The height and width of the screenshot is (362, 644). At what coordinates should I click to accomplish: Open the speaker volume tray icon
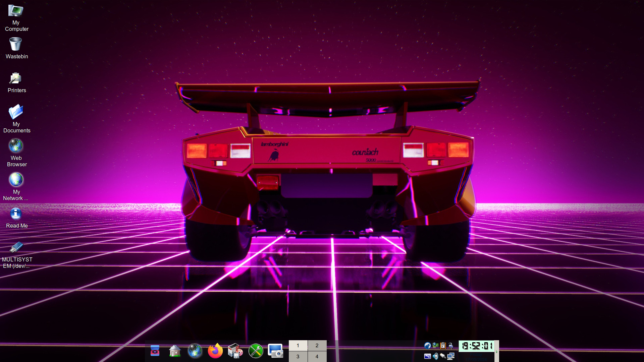tap(435, 356)
